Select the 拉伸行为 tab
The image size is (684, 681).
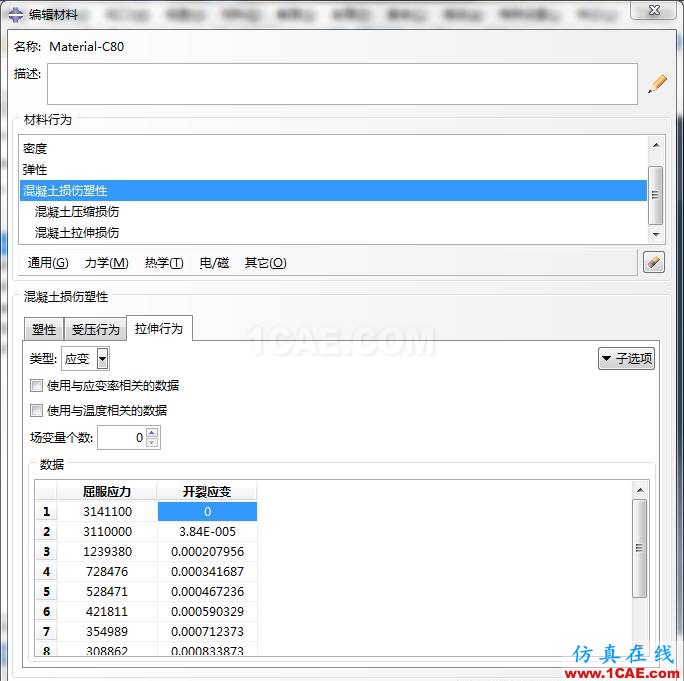[x=159, y=328]
